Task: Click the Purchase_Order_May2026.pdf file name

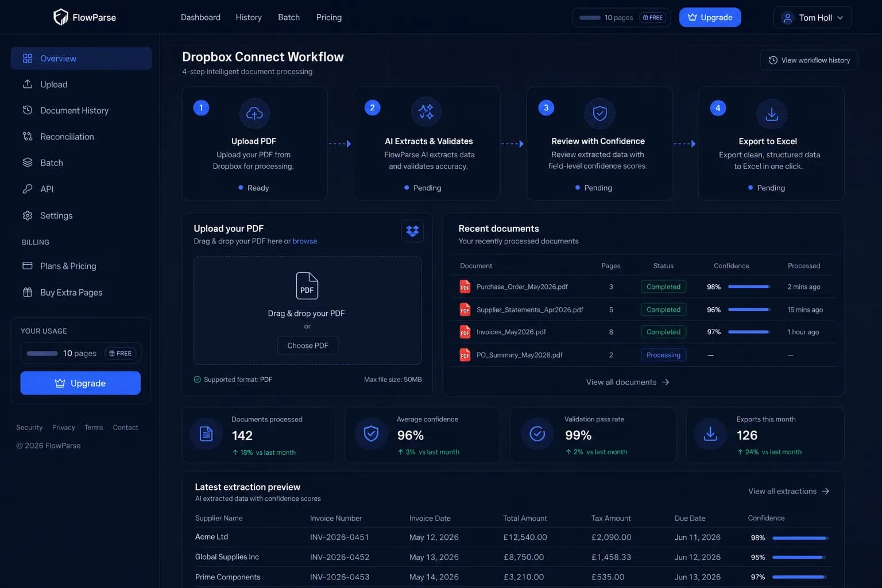Action: (522, 287)
